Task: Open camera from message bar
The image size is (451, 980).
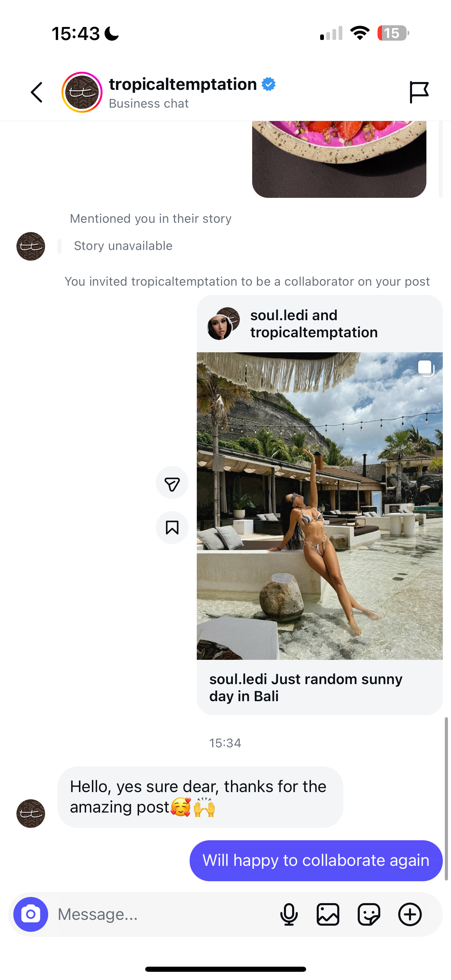Action: pyautogui.click(x=31, y=914)
